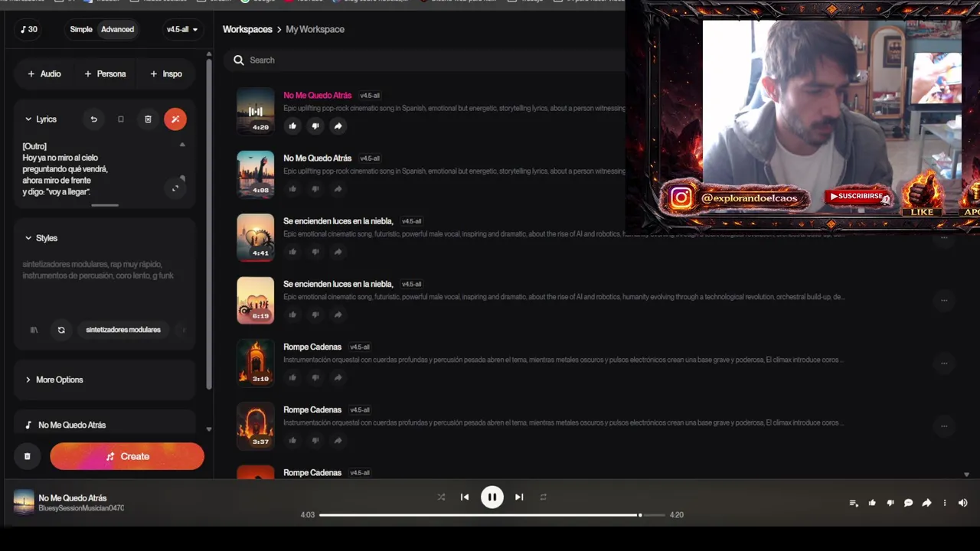Play the 6:19 Se encienden luces thumbnail
This screenshot has width=980, height=551.
coord(255,301)
